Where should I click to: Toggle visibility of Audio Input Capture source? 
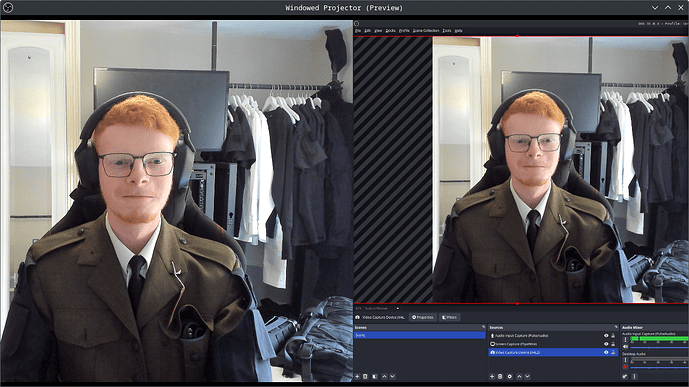click(606, 336)
